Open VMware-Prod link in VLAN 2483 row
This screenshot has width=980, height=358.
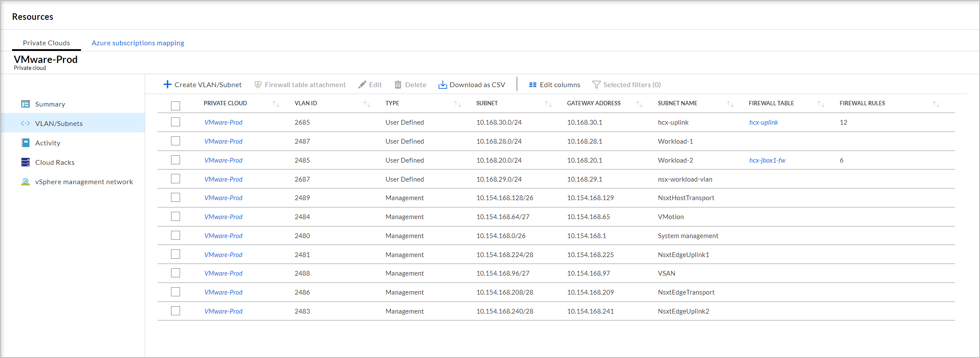point(224,311)
